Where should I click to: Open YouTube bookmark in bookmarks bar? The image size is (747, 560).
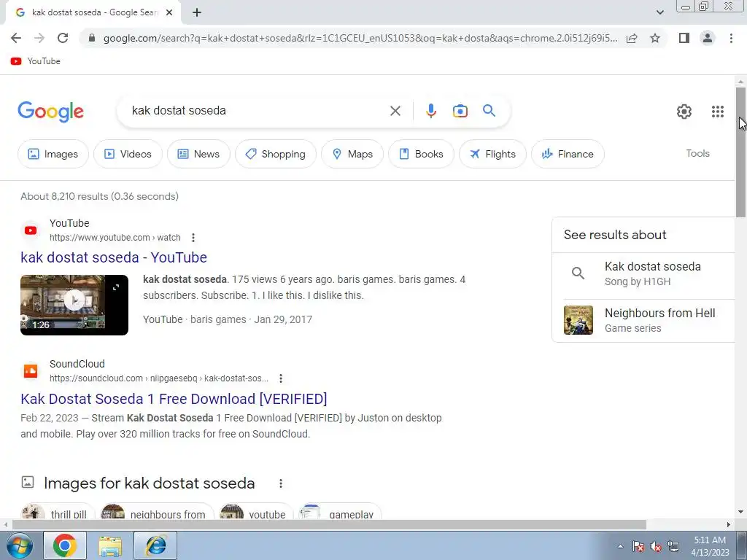(36, 61)
